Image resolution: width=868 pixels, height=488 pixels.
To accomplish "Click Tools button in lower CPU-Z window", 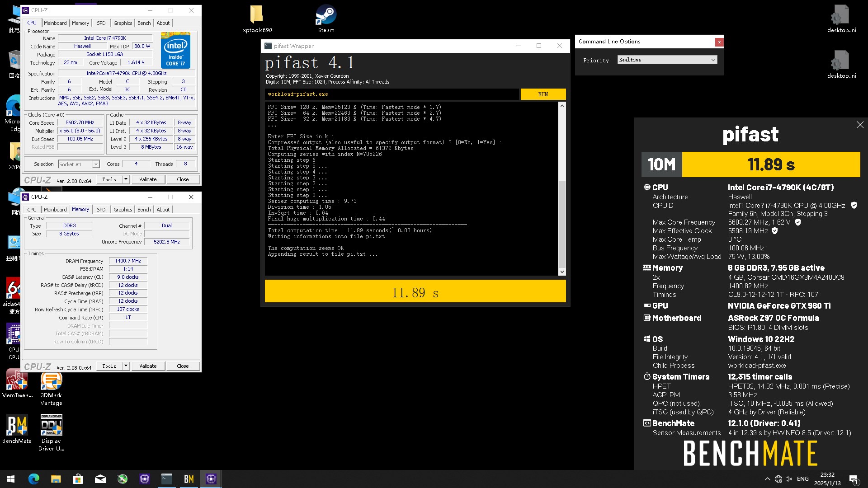I will pyautogui.click(x=109, y=366).
